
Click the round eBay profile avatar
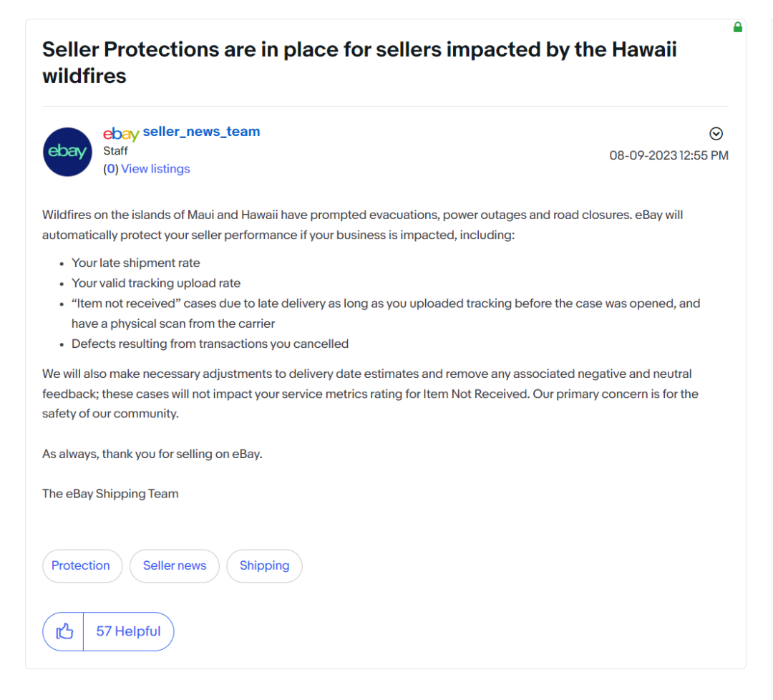tap(67, 152)
